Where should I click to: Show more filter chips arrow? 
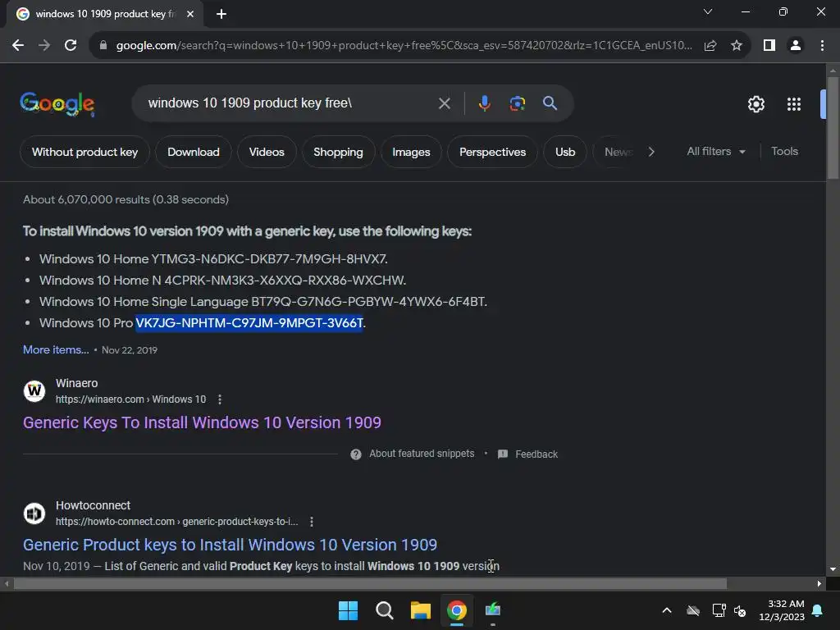(651, 152)
